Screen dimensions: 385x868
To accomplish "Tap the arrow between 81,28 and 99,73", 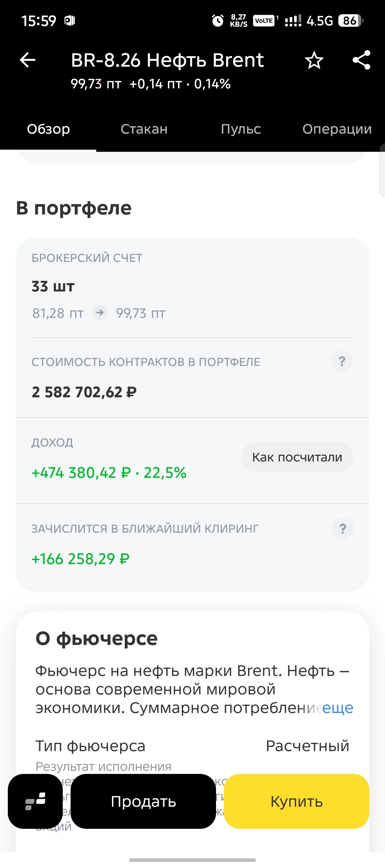I will (100, 312).
